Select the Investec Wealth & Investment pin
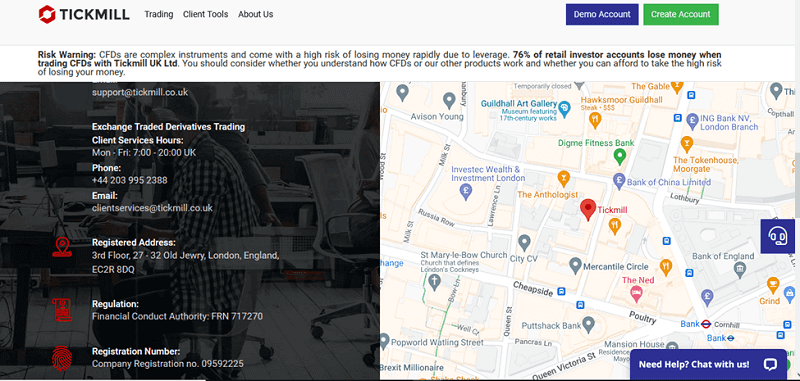This screenshot has height=381, width=800. click(x=465, y=191)
